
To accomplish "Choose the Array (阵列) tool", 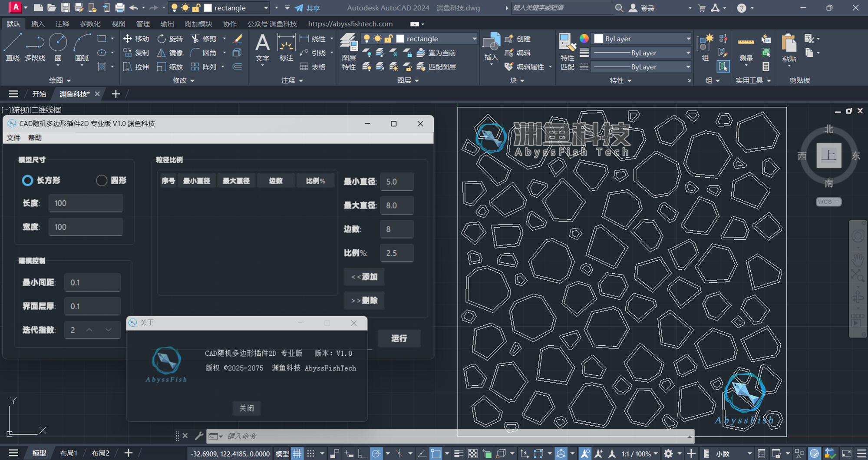I will [x=204, y=66].
